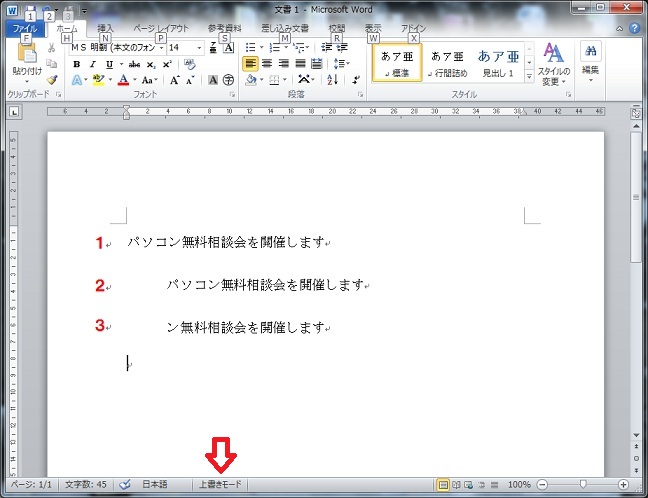648x498 pixels.
Task: Click the Grow Font icon
Action: [174, 80]
